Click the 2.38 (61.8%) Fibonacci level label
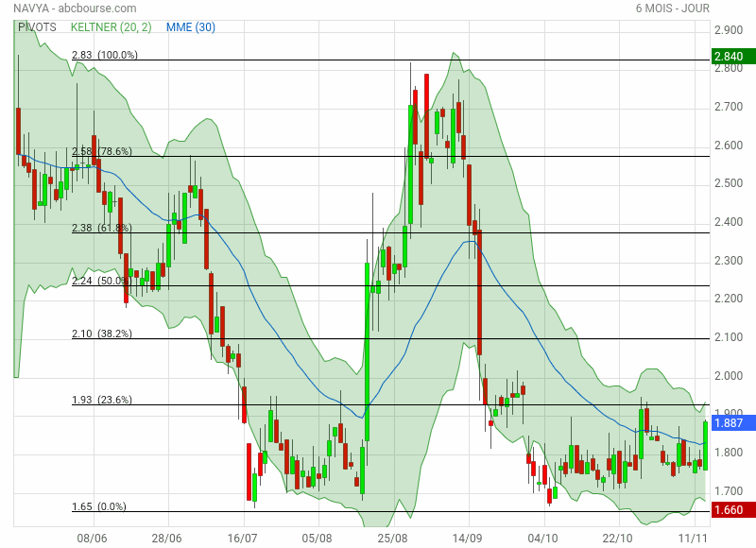The height and width of the screenshot is (548, 756). (102, 228)
